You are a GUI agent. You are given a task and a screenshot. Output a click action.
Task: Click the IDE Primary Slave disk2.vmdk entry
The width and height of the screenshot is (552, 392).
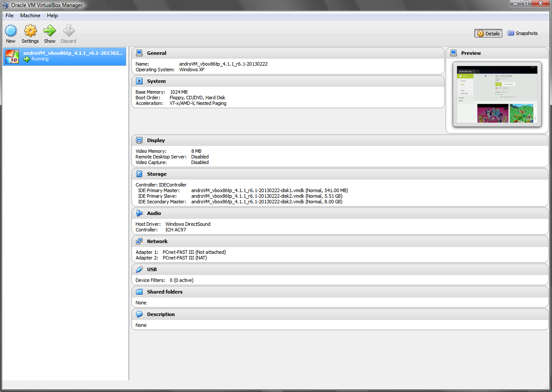[267, 196]
